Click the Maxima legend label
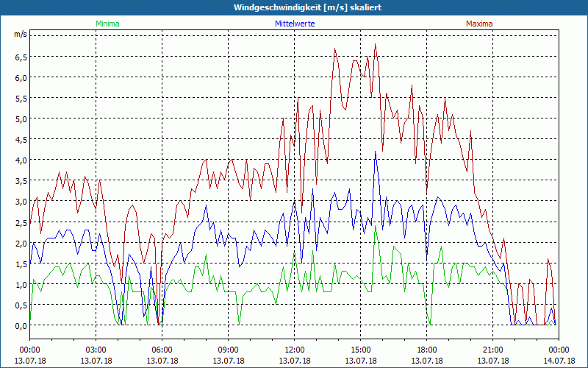588x368 pixels. pyautogui.click(x=479, y=24)
